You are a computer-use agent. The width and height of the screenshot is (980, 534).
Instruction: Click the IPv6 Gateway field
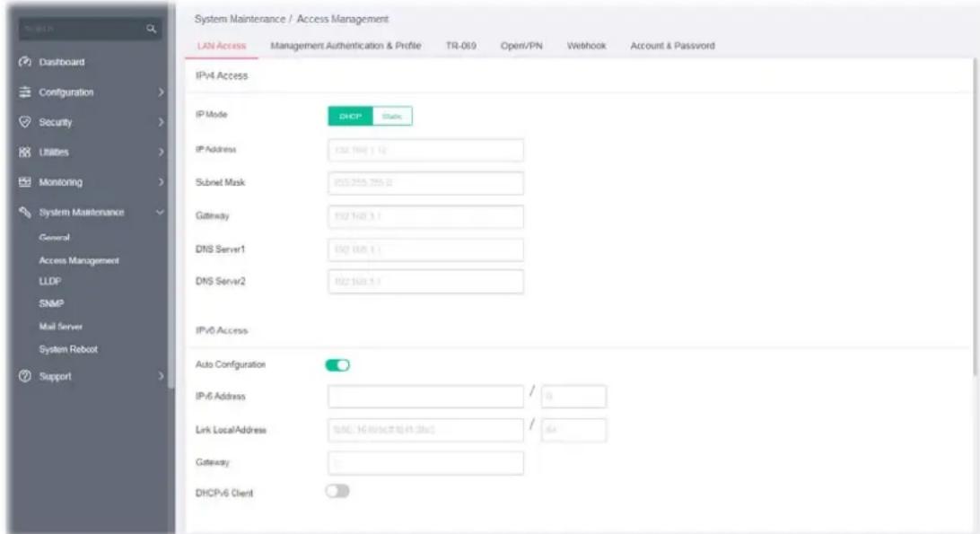(425, 463)
